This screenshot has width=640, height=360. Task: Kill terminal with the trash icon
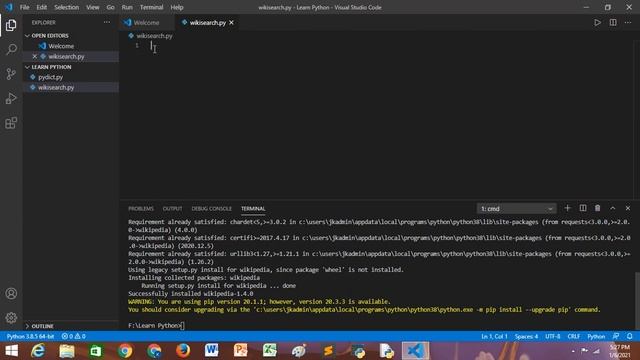coord(598,208)
